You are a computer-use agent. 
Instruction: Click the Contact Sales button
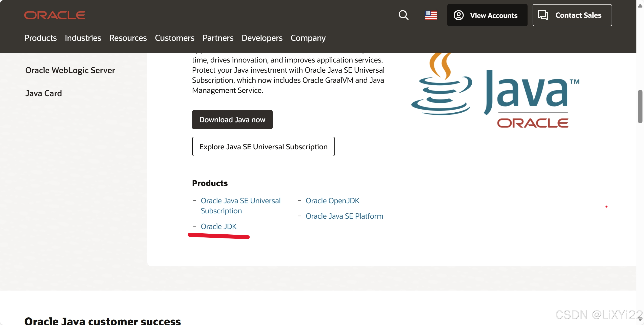pos(572,15)
